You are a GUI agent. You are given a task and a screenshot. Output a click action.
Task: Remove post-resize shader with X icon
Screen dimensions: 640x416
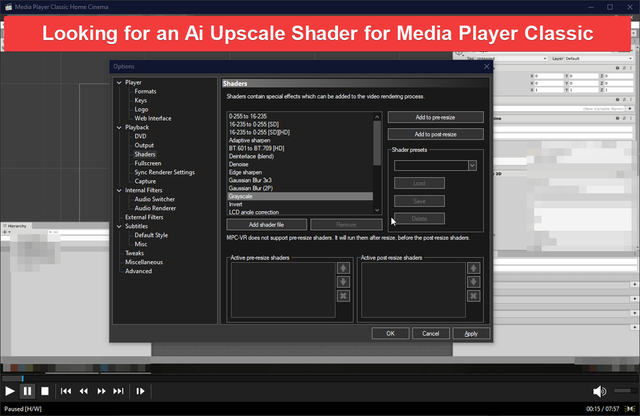473,296
